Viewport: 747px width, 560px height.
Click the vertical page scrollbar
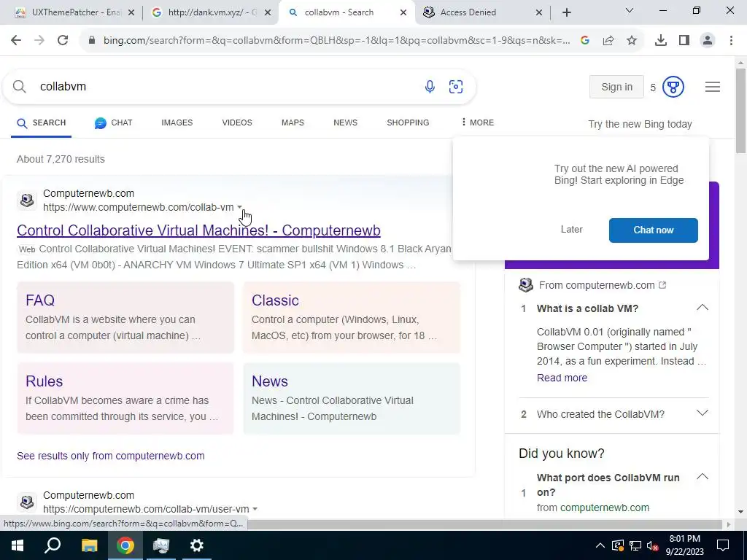click(741, 111)
